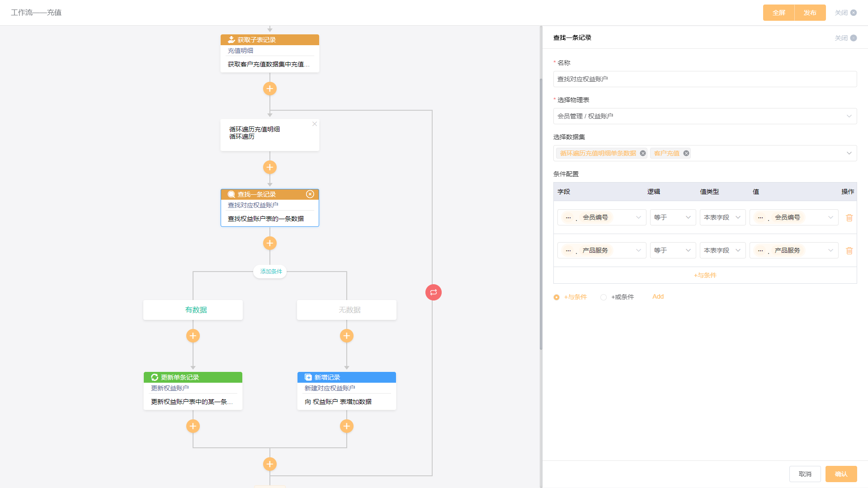Open the 选择物理表 dropdown

point(705,116)
